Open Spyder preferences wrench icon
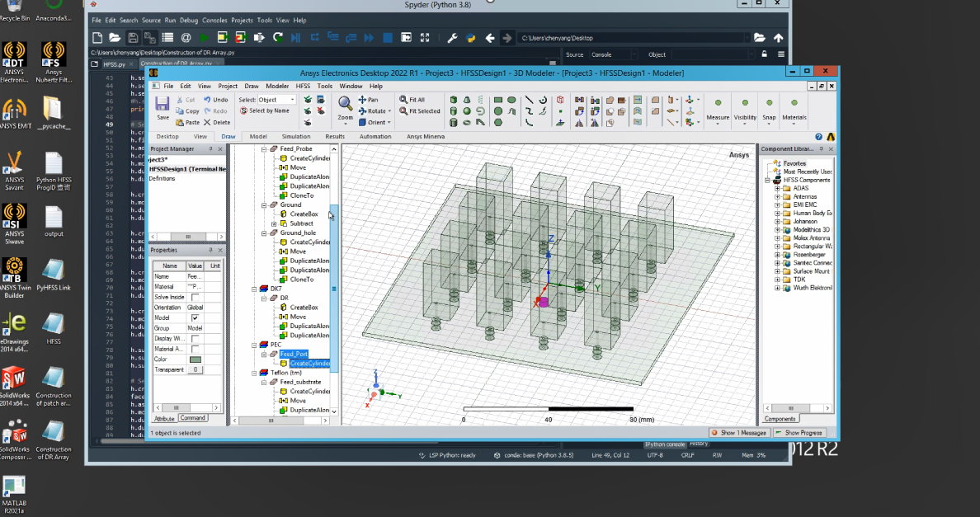 point(452,38)
